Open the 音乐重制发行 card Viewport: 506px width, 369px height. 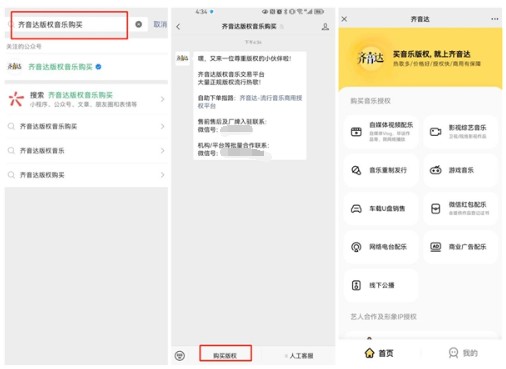(x=381, y=170)
